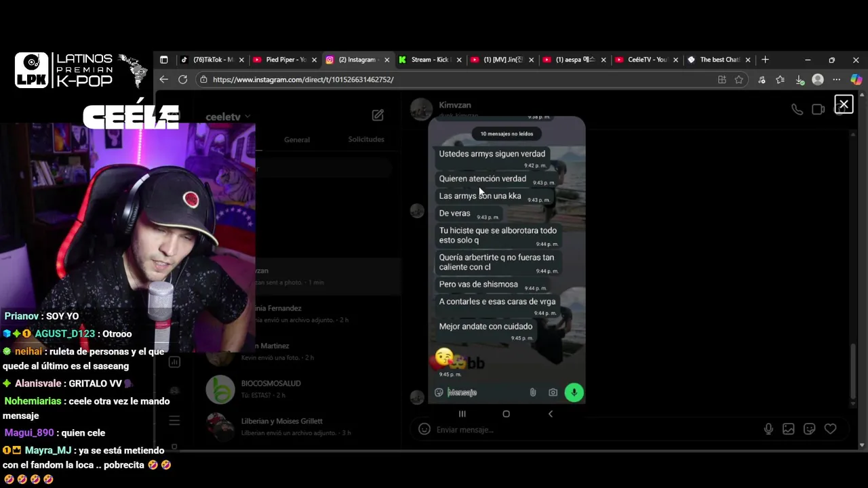Close the Stream - Kick tab

pos(459,60)
